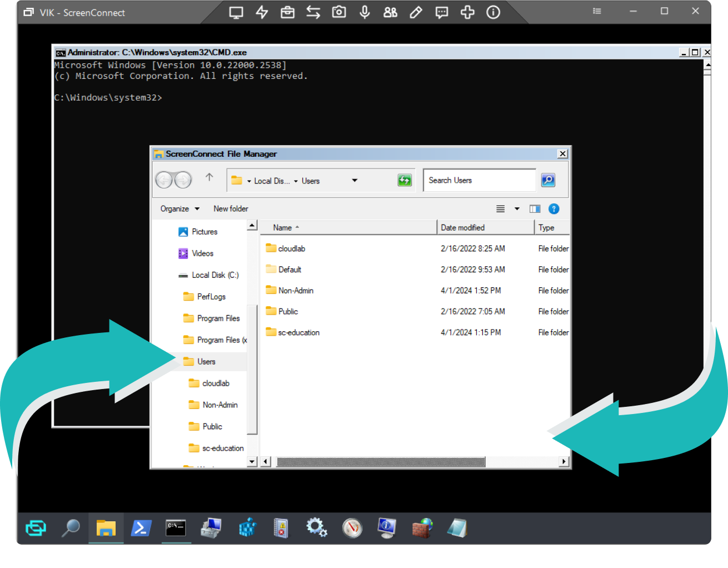This screenshot has width=728, height=568.
Task: Click the screen capture camera icon
Action: coord(339,12)
